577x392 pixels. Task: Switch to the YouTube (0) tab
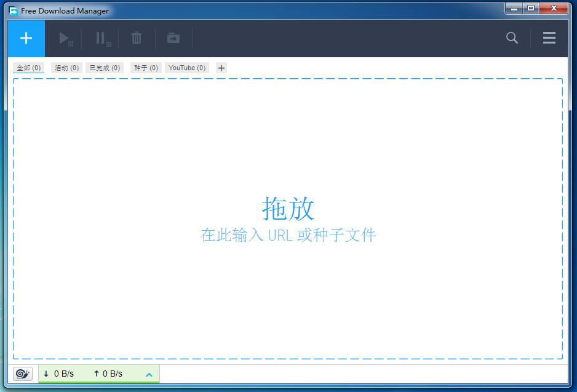[x=187, y=68]
